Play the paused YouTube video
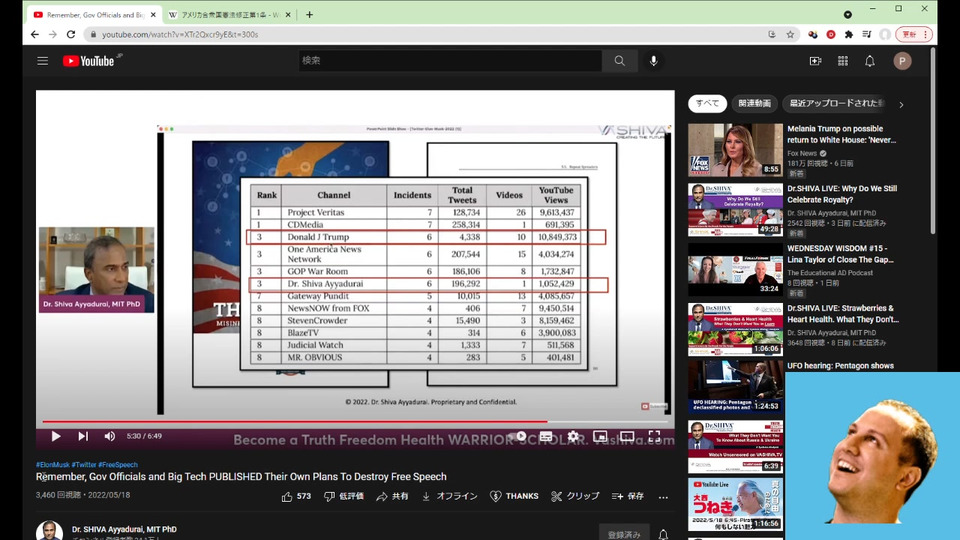The width and height of the screenshot is (960, 540). tap(56, 436)
